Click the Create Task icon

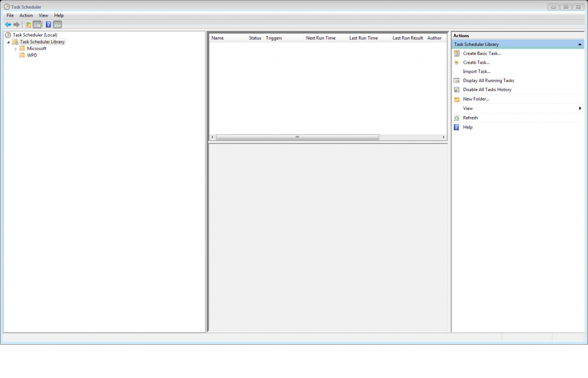457,63
